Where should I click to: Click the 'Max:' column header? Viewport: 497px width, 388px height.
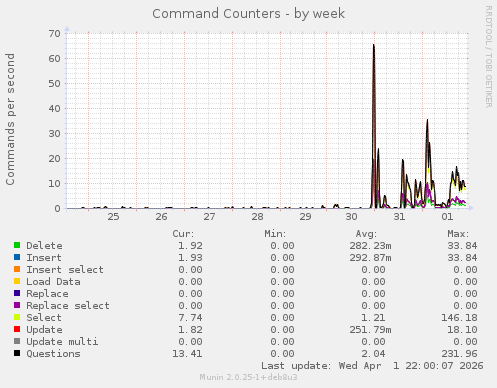pos(458,234)
